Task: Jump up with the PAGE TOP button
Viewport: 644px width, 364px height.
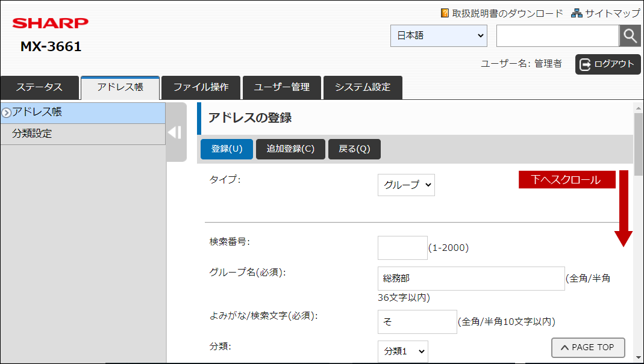Action: [x=588, y=348]
